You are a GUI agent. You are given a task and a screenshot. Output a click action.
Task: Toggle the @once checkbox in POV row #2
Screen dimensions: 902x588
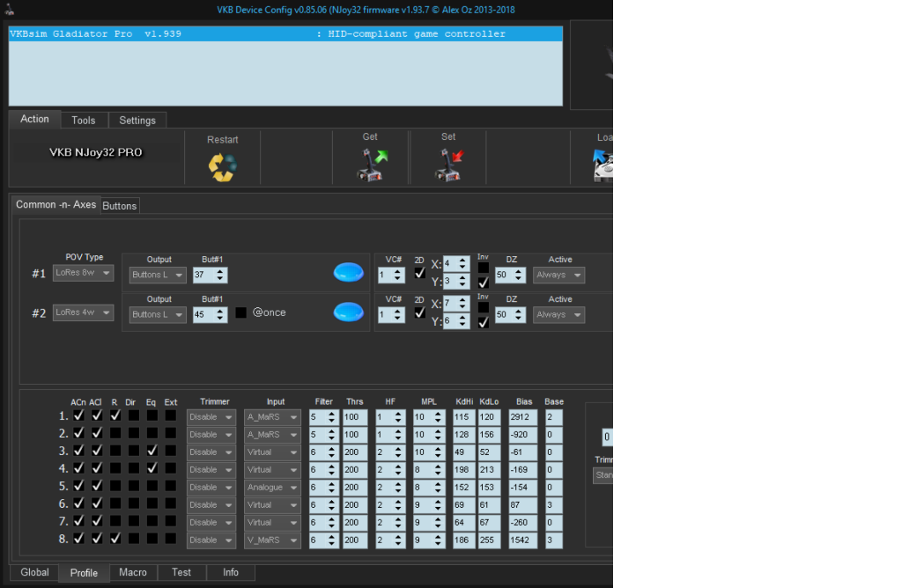pyautogui.click(x=241, y=312)
